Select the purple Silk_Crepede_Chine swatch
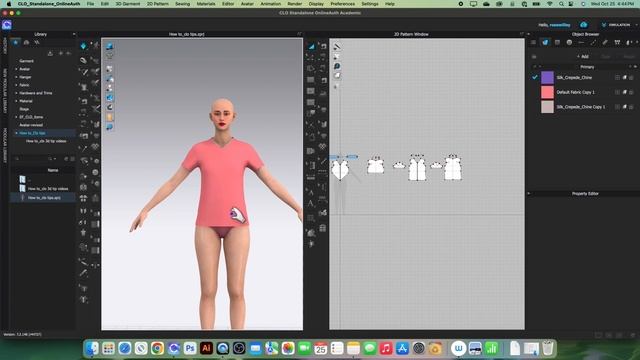640x360 pixels. pyautogui.click(x=547, y=78)
